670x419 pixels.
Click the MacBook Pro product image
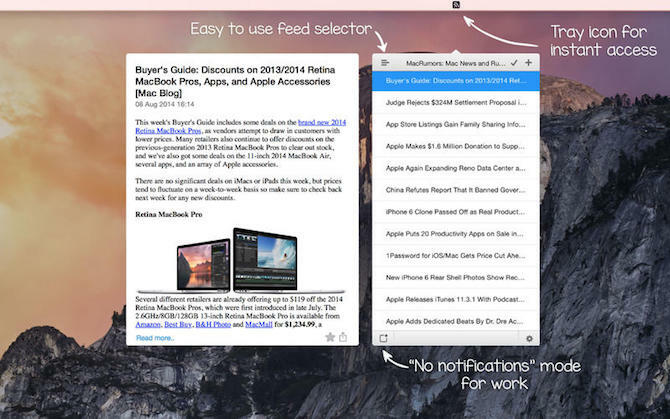pos(241,260)
